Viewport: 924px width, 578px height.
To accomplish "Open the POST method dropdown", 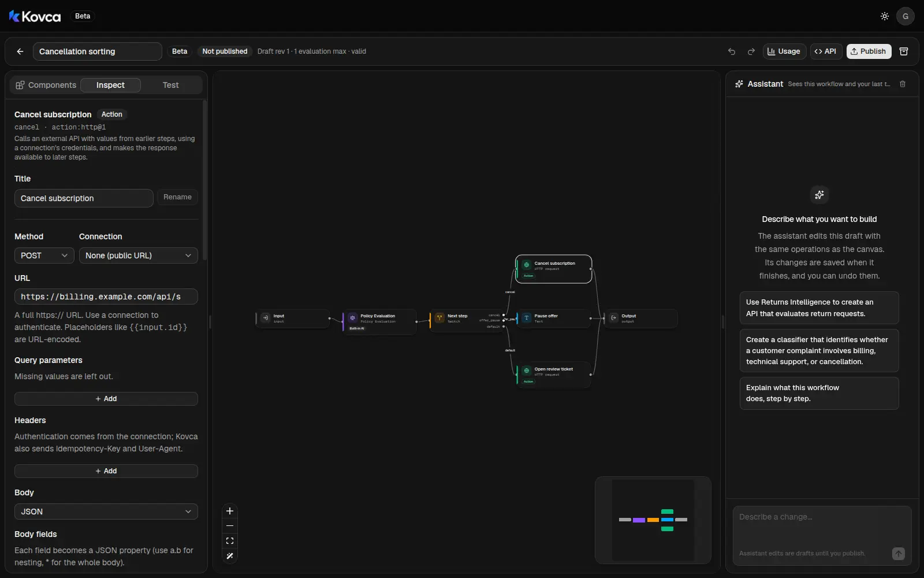I will (44, 255).
